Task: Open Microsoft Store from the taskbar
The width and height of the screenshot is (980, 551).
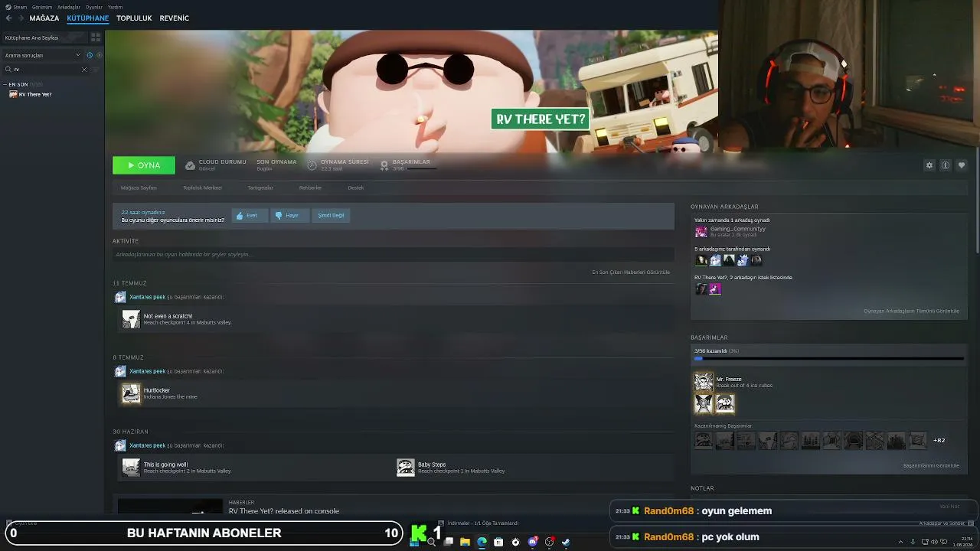Action: (x=498, y=542)
